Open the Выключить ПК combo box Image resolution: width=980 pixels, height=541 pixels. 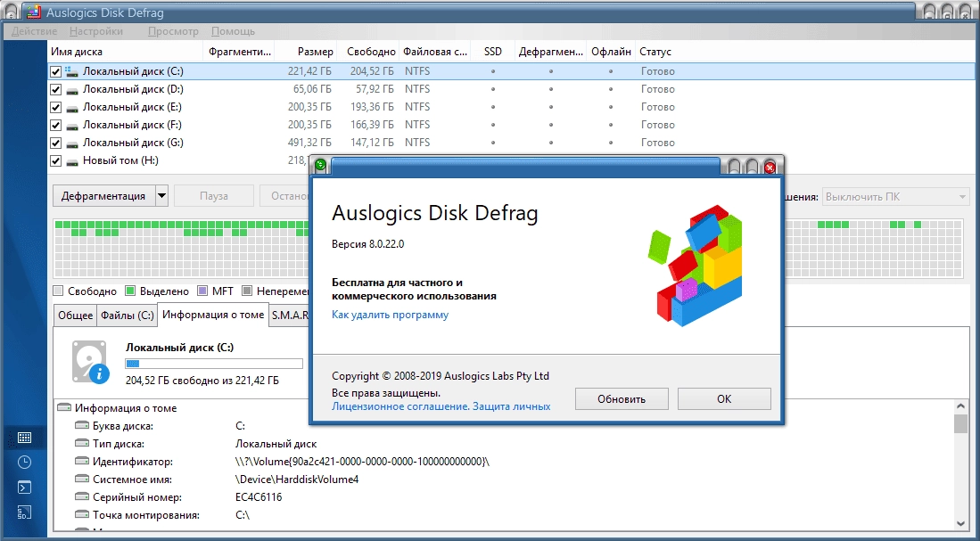coord(895,197)
